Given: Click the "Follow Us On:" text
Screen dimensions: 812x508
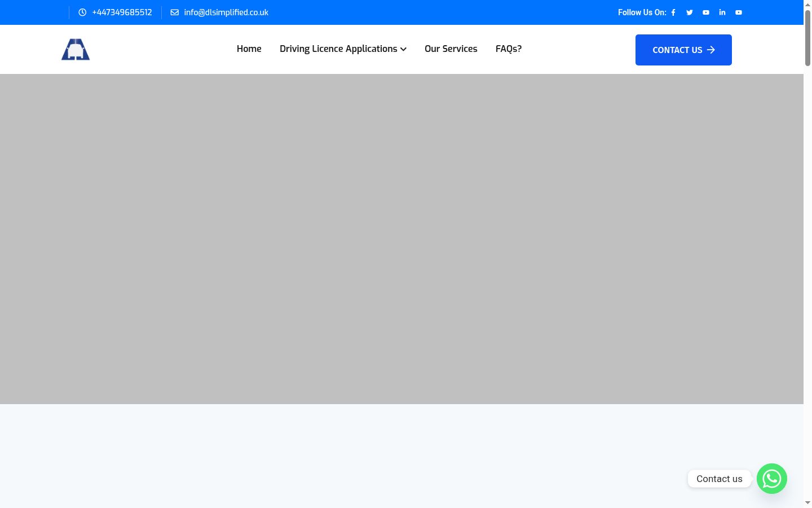Looking at the screenshot, I should 642,12.
